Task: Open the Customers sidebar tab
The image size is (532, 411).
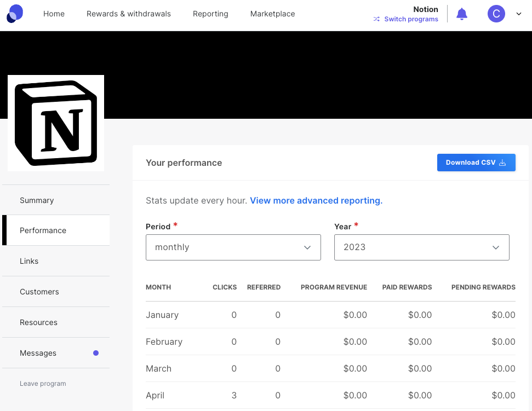Action: tap(39, 292)
